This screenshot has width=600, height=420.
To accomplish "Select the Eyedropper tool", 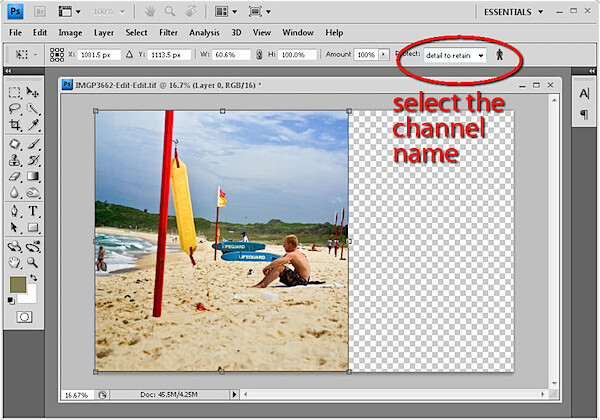I will coord(33,125).
